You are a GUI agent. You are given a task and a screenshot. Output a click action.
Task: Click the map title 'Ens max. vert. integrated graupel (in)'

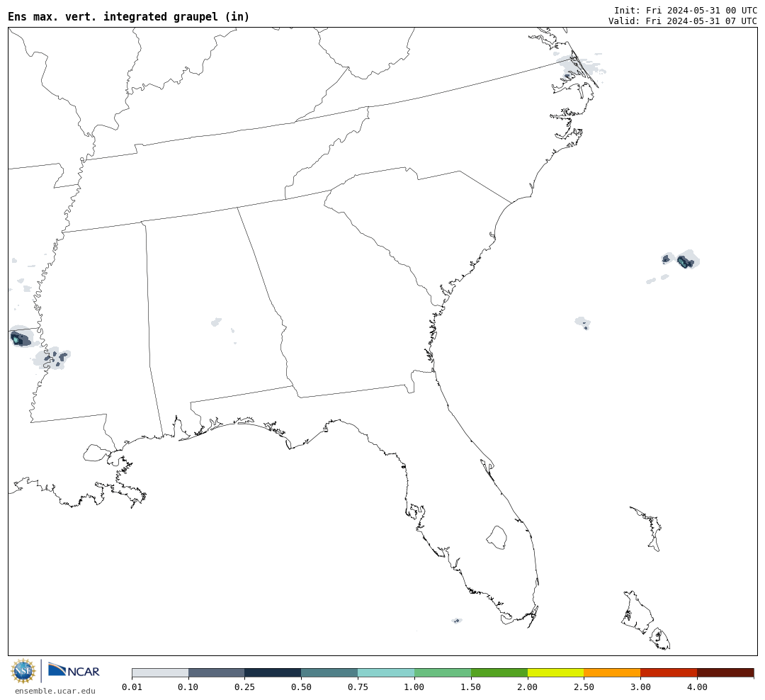pos(129,16)
